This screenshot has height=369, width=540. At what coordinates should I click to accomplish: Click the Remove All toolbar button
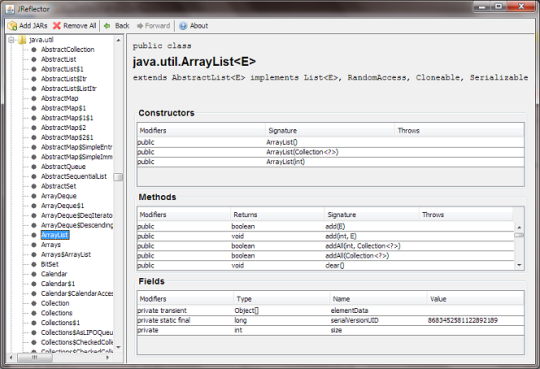pos(74,26)
